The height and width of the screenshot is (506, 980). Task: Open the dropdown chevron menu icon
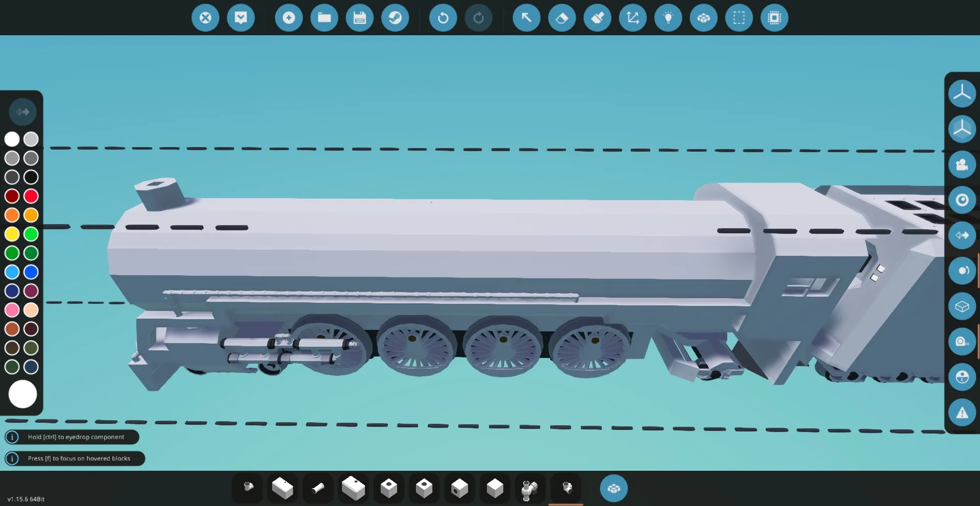point(241,18)
